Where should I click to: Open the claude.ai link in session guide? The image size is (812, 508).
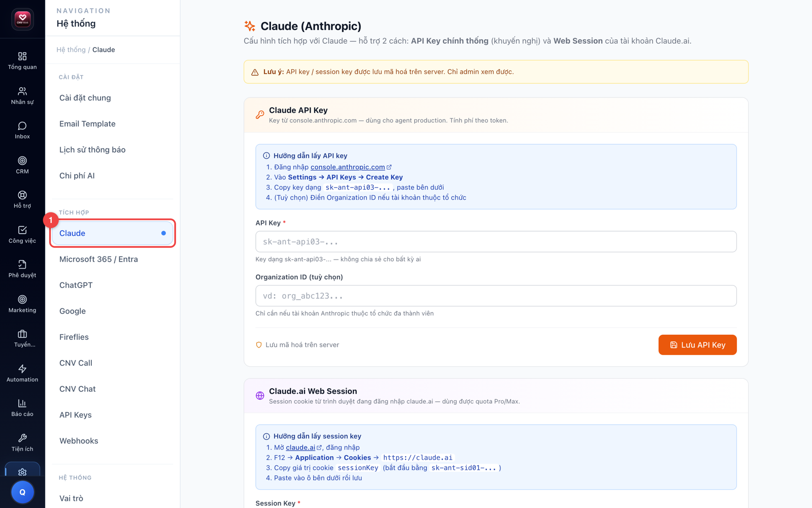click(300, 448)
